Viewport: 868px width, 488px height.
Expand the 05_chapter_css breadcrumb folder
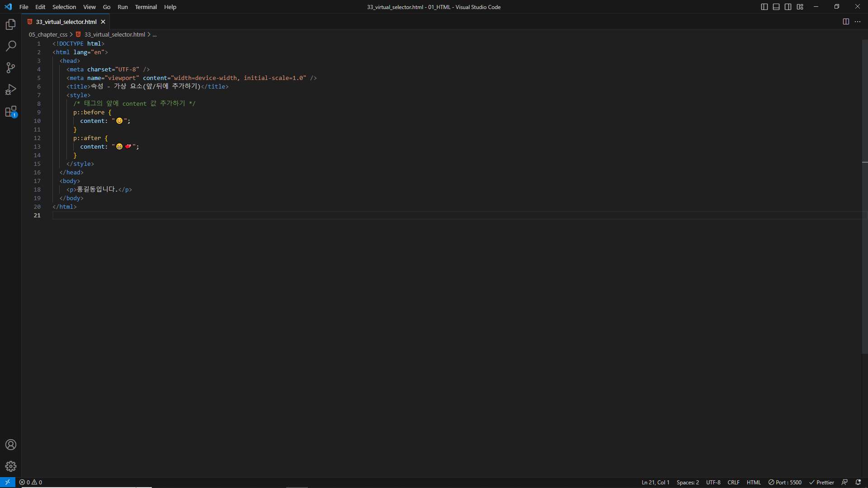(48, 34)
